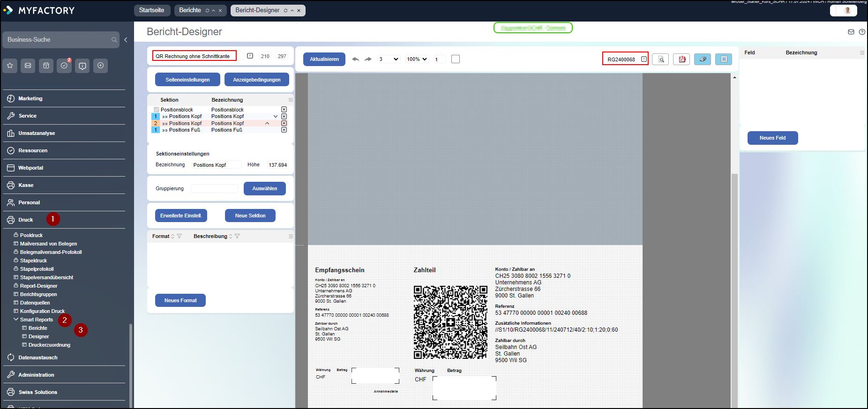This screenshot has height=409, width=868.
Task: Click the info icon beside report name
Action: point(250,56)
